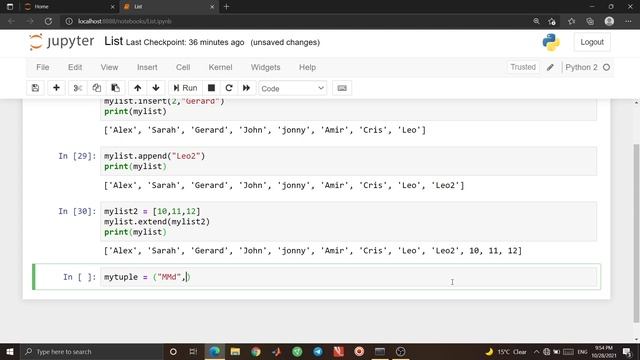Open the Cell menu
The width and height of the screenshot is (640, 360).
(183, 67)
